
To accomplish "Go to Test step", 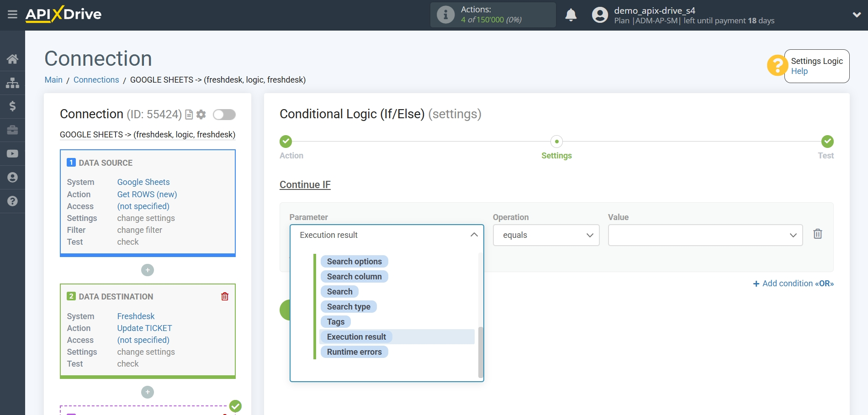I will (x=827, y=142).
